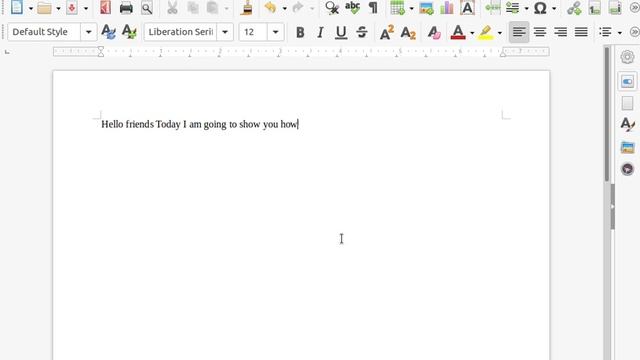Export the document directly as PDF

[x=105, y=7]
